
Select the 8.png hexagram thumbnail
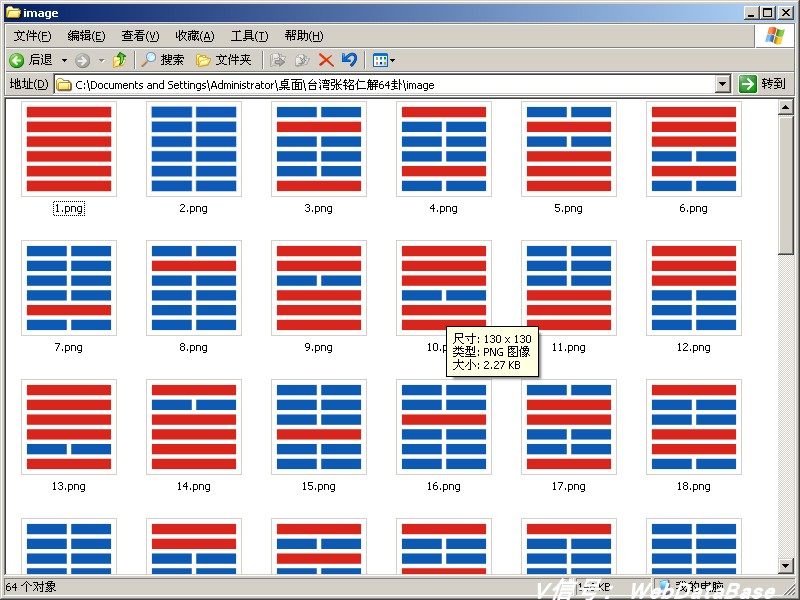point(194,288)
